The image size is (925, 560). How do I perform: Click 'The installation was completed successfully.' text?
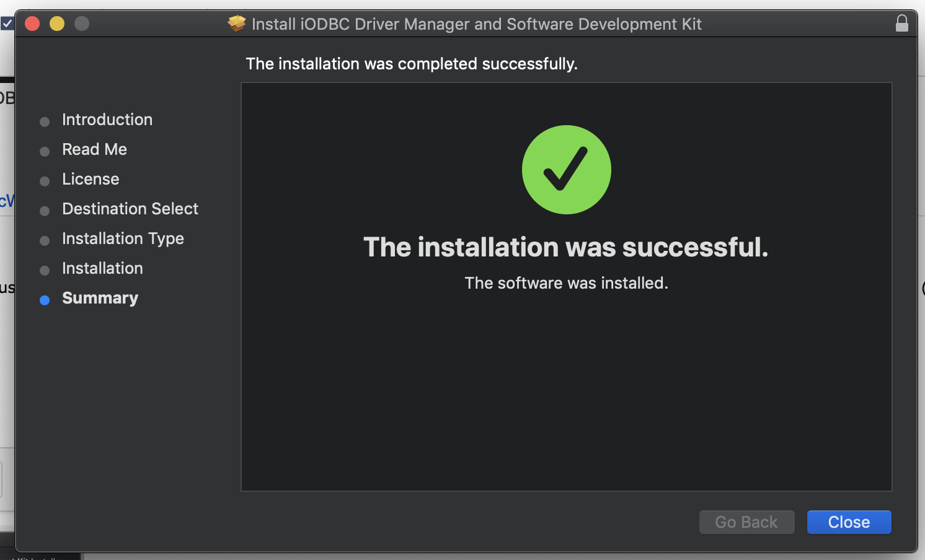point(412,64)
